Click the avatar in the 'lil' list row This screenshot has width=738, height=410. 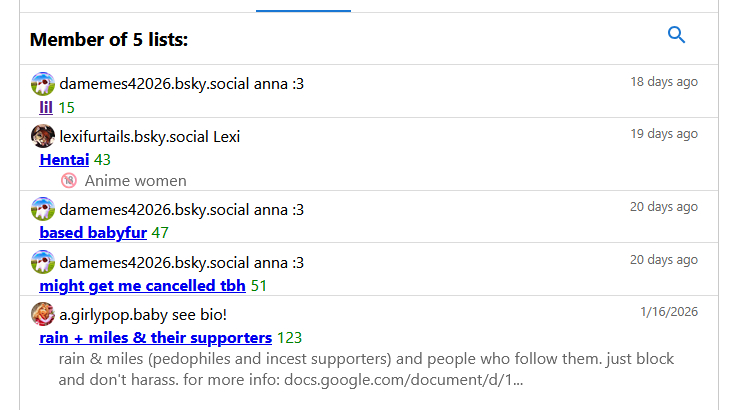[x=43, y=84]
